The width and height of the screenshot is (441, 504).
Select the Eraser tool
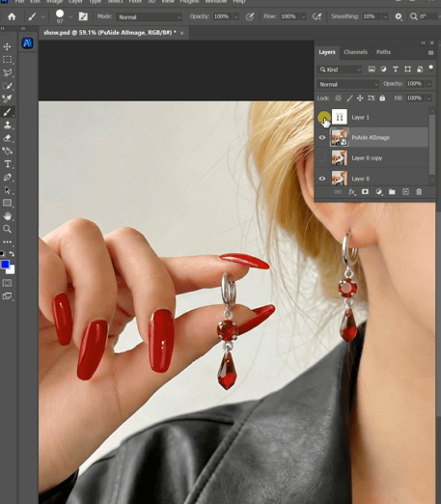[7, 138]
